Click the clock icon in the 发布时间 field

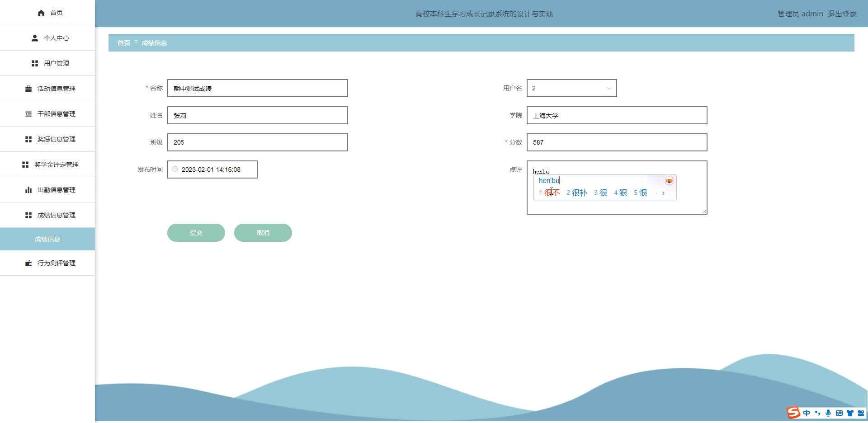pos(175,169)
